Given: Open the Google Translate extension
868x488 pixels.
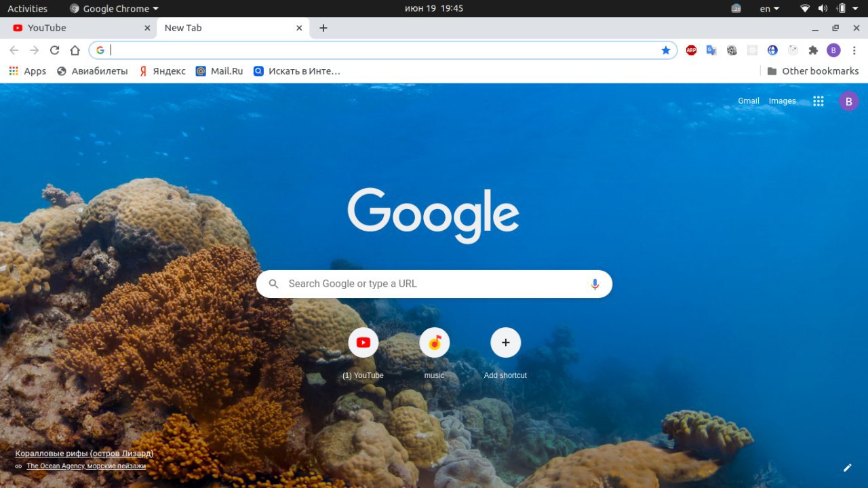Looking at the screenshot, I should point(711,50).
